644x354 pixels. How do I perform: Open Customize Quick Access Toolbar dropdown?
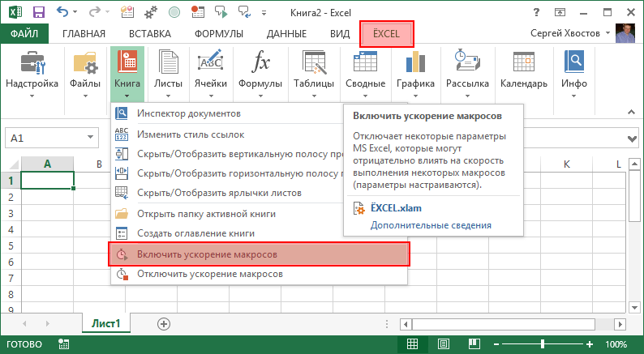point(264,13)
